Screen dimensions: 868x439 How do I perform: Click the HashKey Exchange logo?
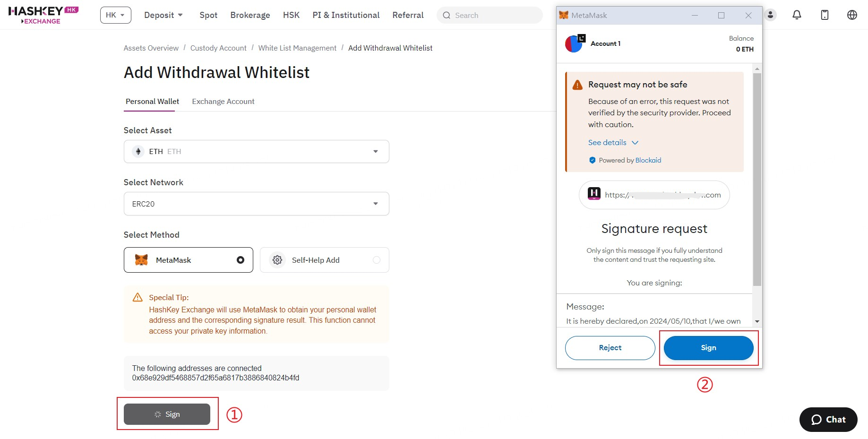pyautogui.click(x=43, y=15)
